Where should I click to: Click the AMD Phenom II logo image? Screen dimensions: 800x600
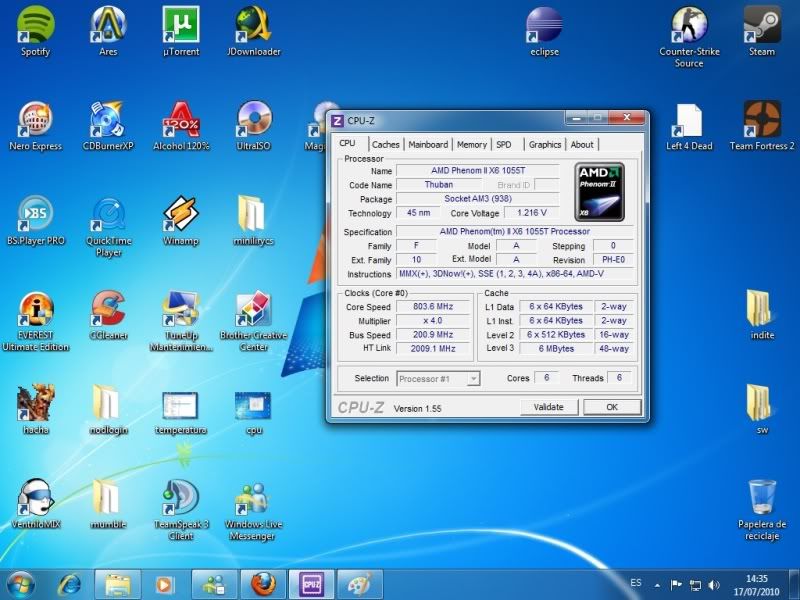(x=599, y=192)
